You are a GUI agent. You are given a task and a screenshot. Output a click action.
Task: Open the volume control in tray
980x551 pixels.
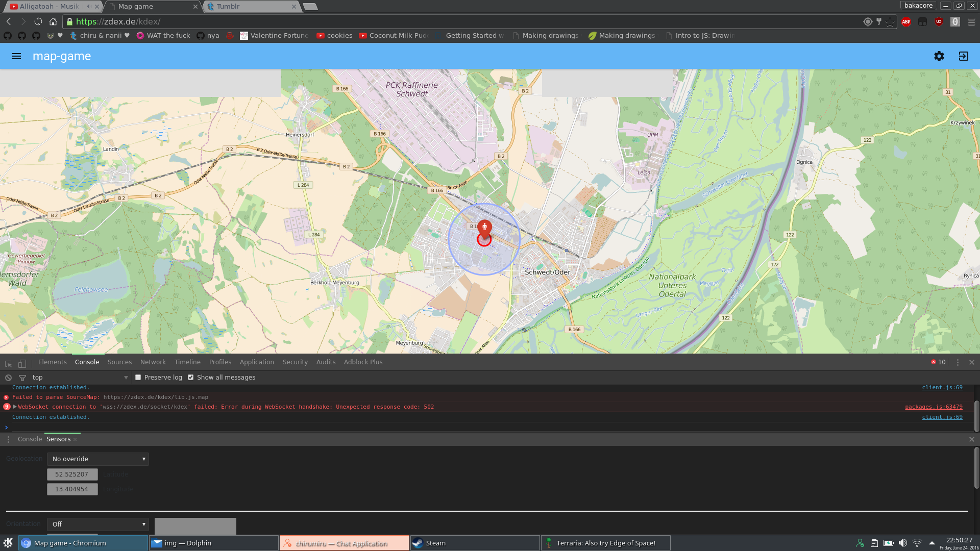[903, 543]
